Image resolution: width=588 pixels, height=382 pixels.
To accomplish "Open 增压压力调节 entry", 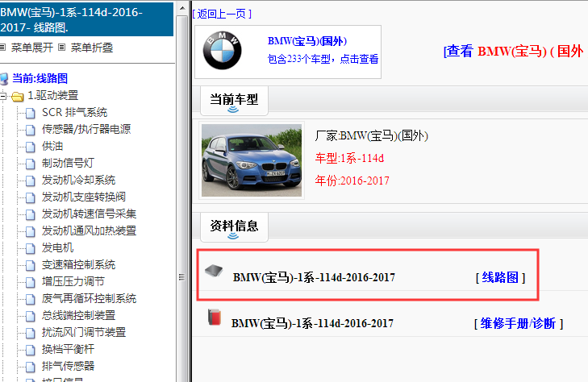I will click(73, 281).
